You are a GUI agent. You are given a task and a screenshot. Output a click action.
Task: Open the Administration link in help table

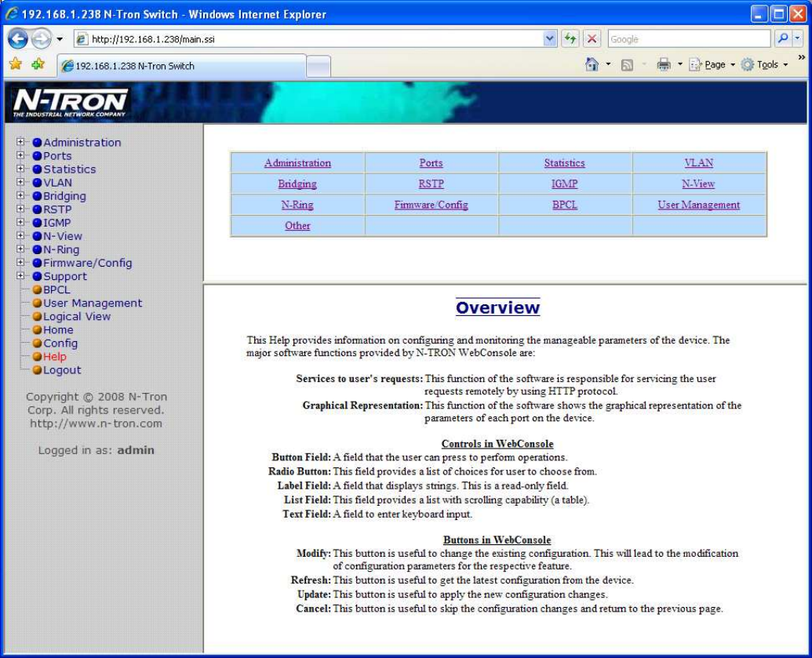[297, 162]
